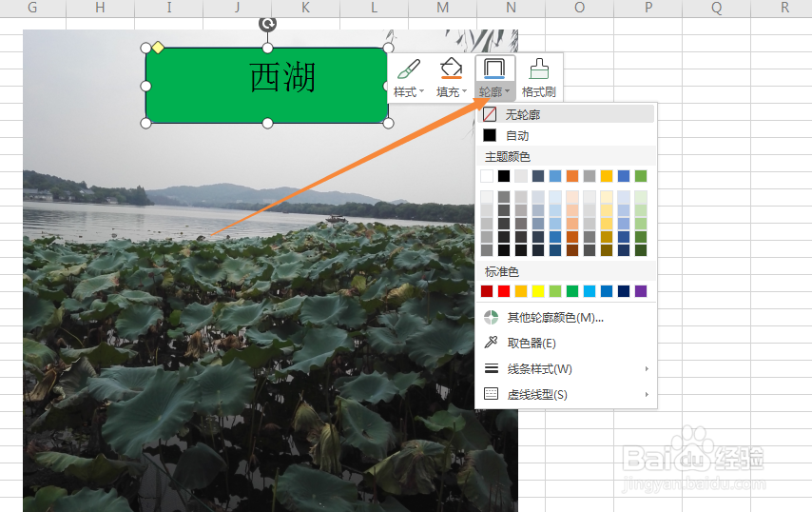Click the 轮廓 outline icon
The image size is (812, 512).
[494, 69]
